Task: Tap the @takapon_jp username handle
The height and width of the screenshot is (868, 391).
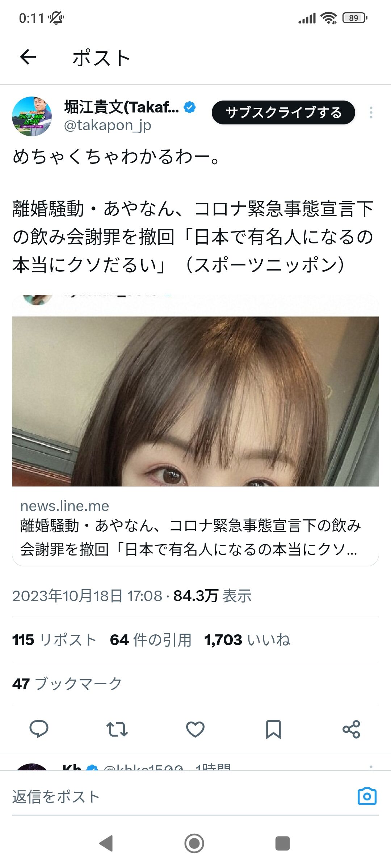Action: pyautogui.click(x=108, y=125)
